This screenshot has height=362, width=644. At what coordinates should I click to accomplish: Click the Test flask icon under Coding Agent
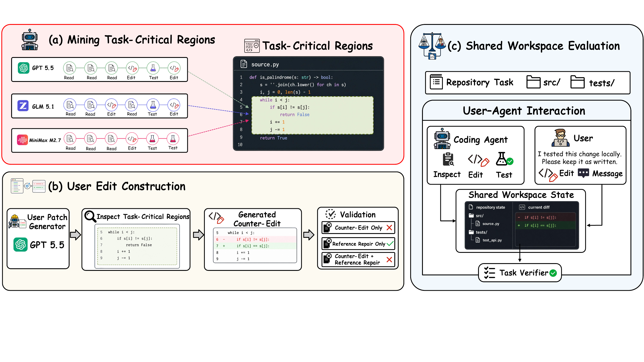click(x=504, y=159)
